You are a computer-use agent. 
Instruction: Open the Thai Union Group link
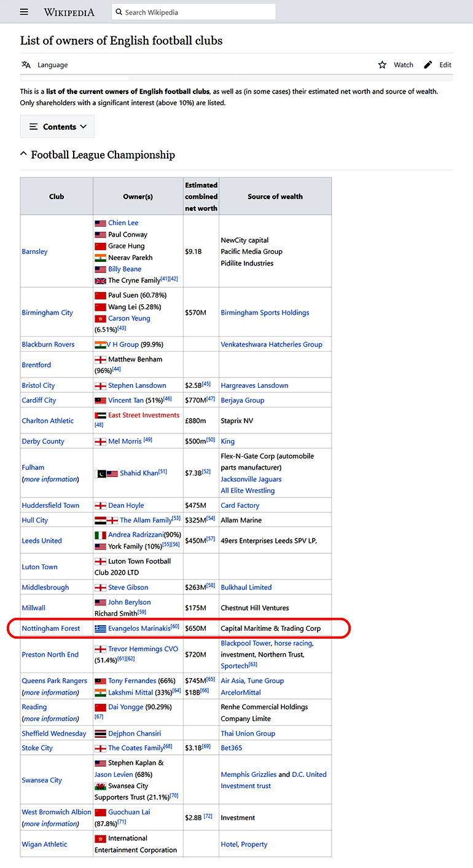point(248,733)
